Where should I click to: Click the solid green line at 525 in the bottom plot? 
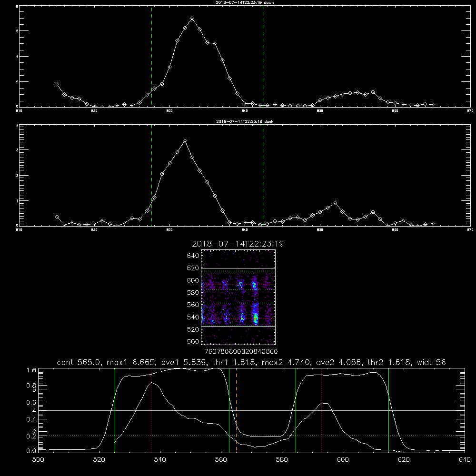coord(115,410)
